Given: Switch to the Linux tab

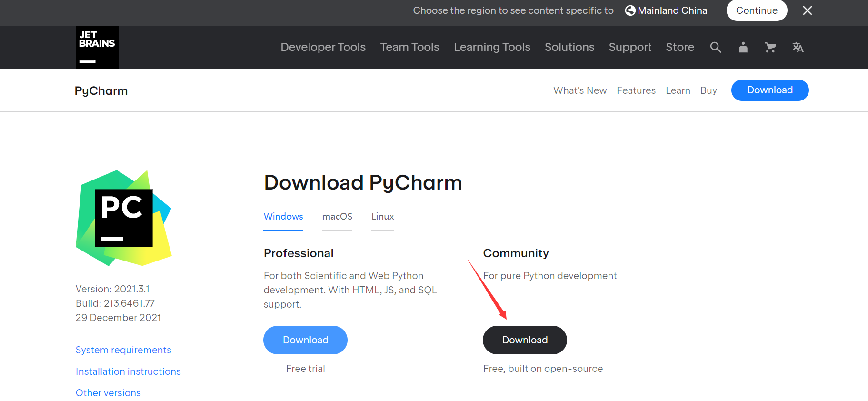Looking at the screenshot, I should [x=383, y=217].
